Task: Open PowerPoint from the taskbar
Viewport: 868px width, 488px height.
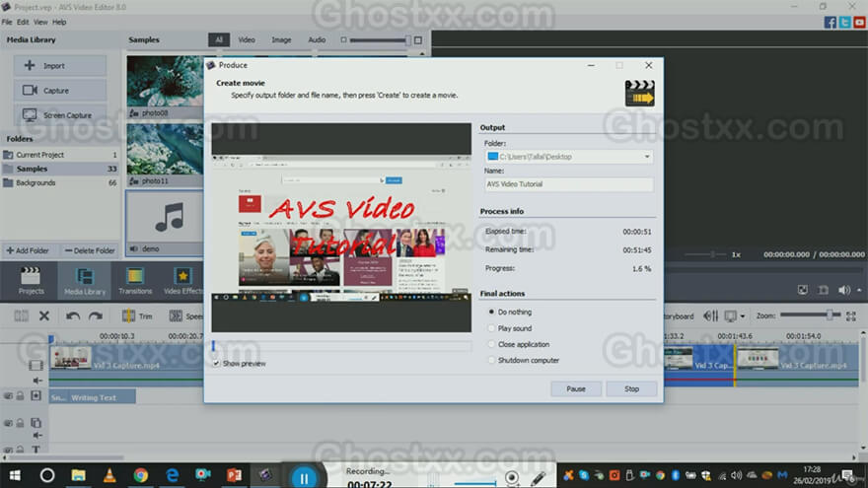Action: [234, 475]
